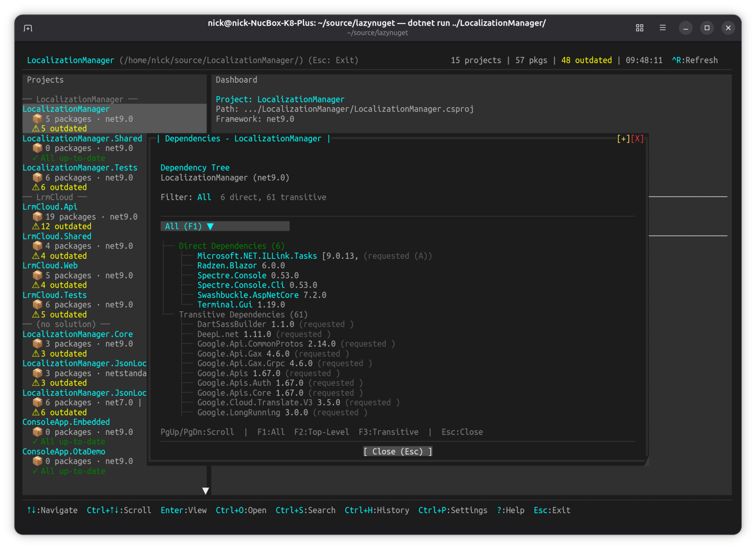Viewport: 756px width, 549px height.
Task: Click ^R:Refresh in the header
Action: [x=694, y=60]
